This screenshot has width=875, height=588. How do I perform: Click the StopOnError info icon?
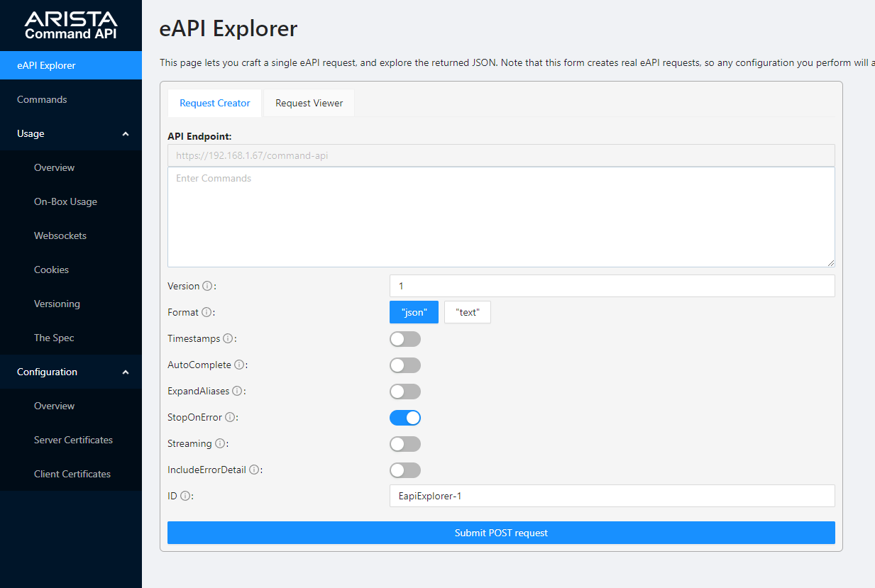(x=230, y=417)
